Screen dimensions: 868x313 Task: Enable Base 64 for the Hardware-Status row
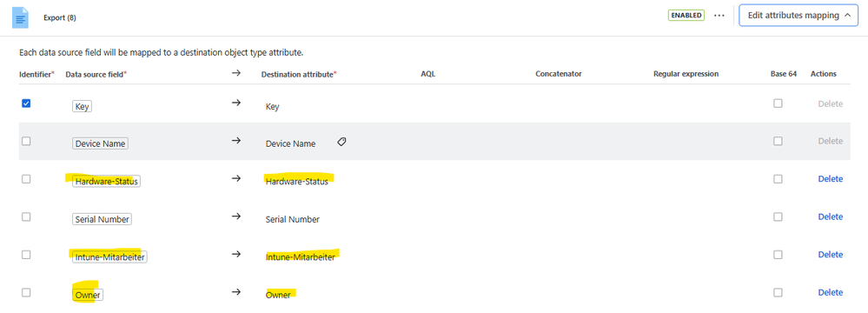pyautogui.click(x=778, y=179)
